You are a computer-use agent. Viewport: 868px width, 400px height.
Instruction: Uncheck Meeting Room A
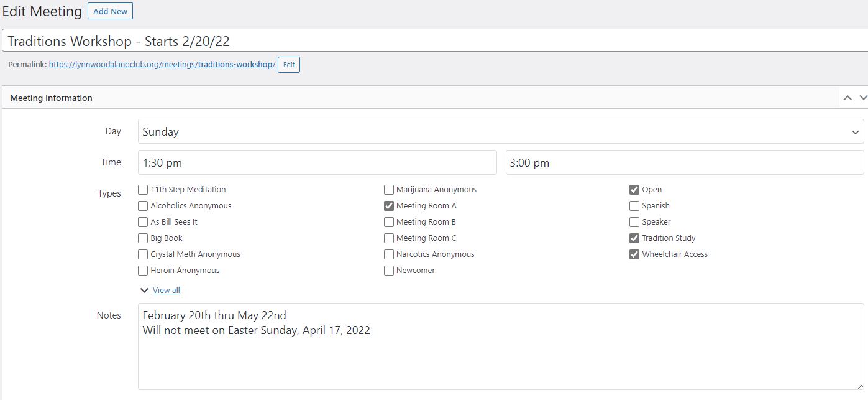tap(389, 206)
